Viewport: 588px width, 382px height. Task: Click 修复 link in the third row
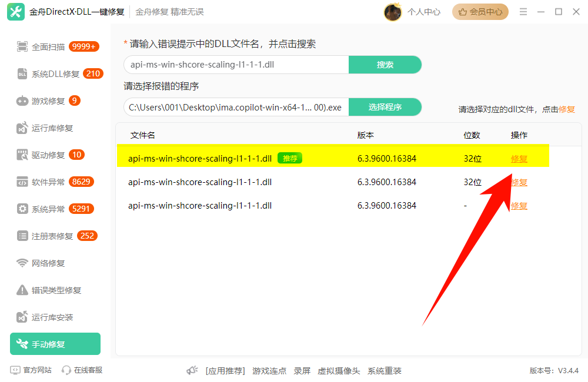point(519,206)
